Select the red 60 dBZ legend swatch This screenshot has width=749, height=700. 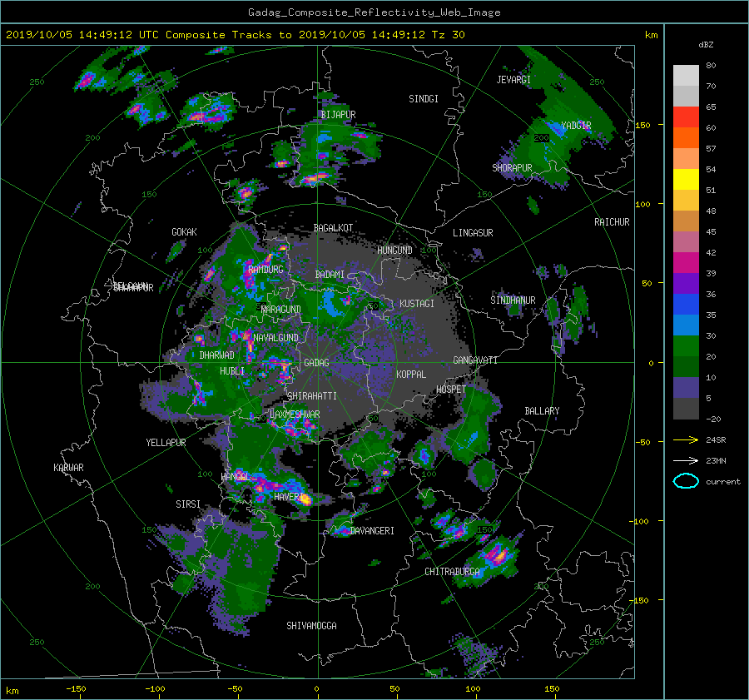[x=686, y=117]
